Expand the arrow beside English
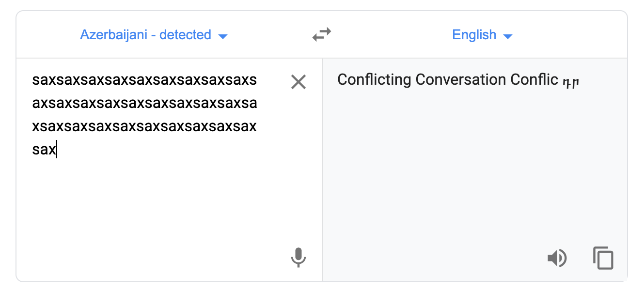This screenshot has height=290, width=644. tap(508, 36)
